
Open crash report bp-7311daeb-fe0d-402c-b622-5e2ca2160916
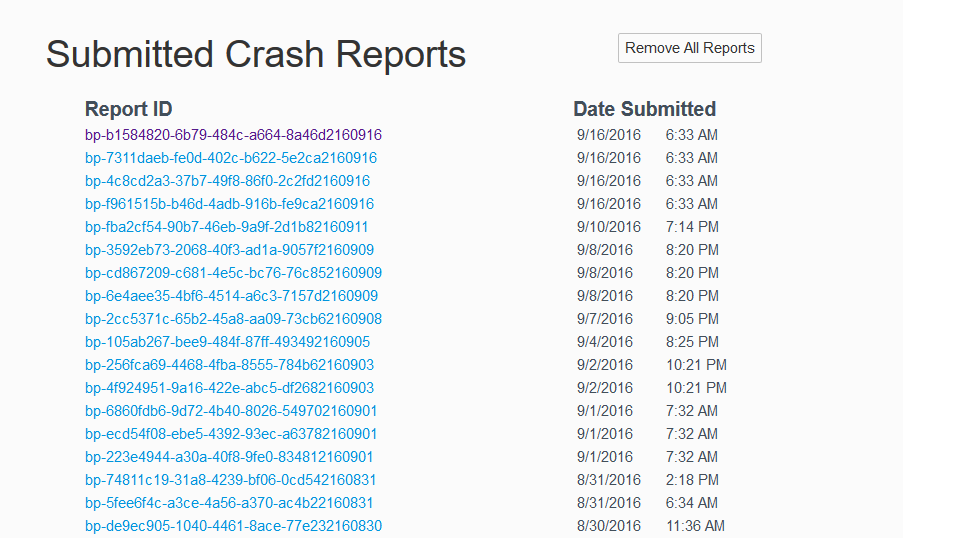[x=231, y=158]
